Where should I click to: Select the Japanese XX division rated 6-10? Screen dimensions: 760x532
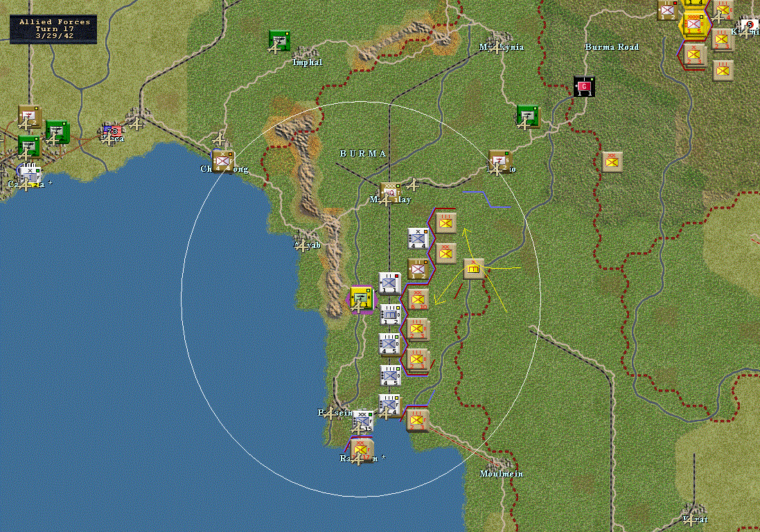[418, 299]
